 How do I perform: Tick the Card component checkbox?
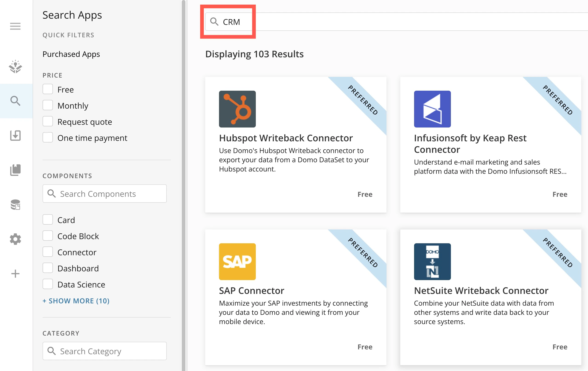pyautogui.click(x=48, y=220)
